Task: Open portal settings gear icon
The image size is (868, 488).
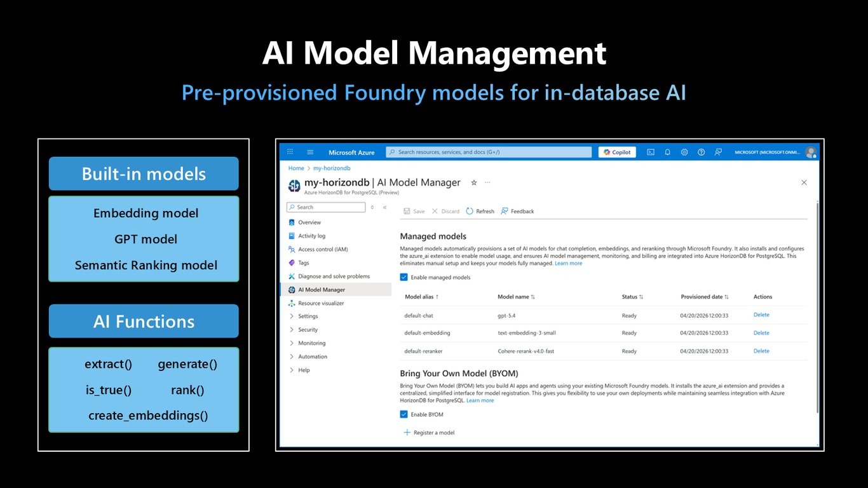Action: click(x=684, y=152)
